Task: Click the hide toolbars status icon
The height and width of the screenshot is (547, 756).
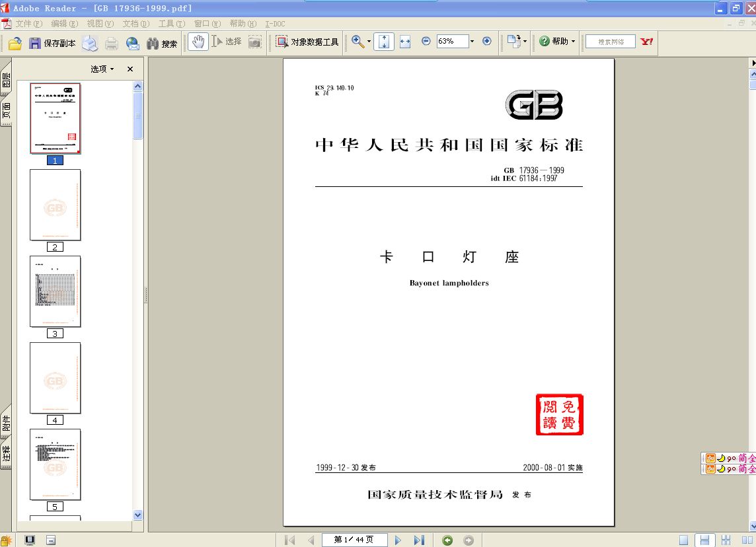Action: pos(51,540)
